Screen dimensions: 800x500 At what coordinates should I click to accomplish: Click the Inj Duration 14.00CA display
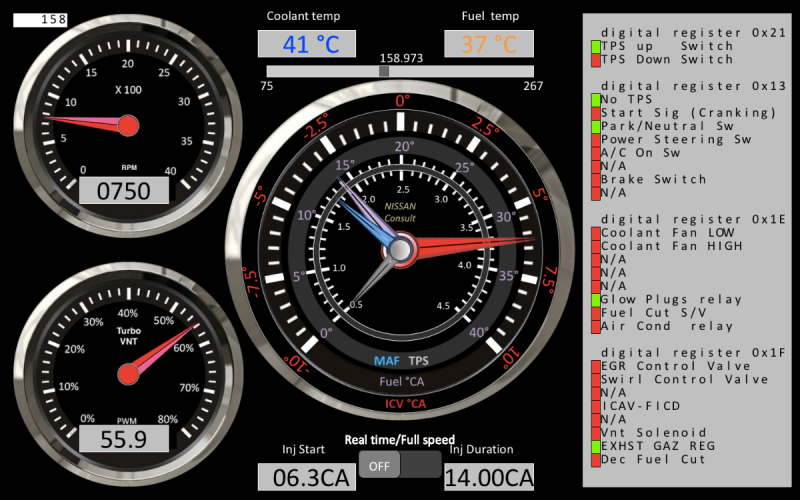tap(489, 477)
